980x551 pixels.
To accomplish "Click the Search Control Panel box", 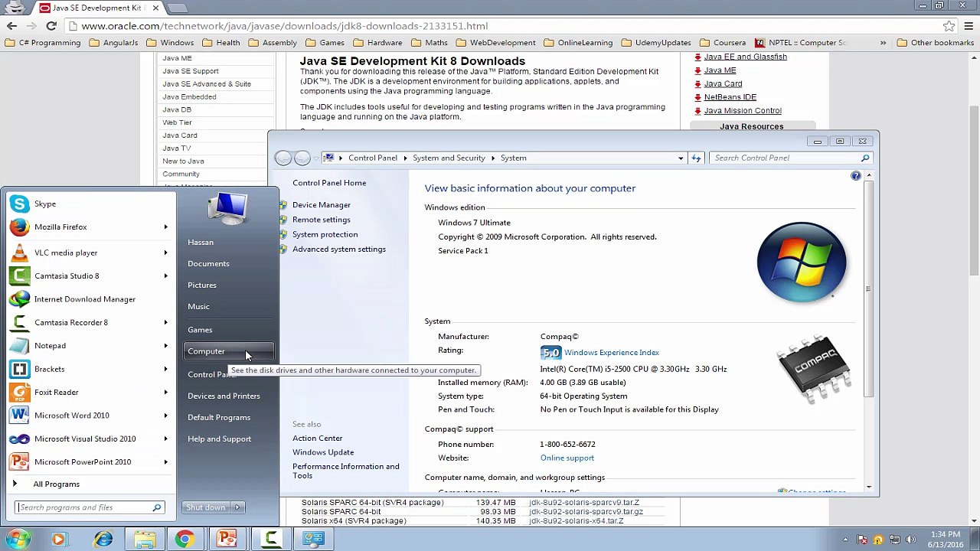I will click(792, 158).
